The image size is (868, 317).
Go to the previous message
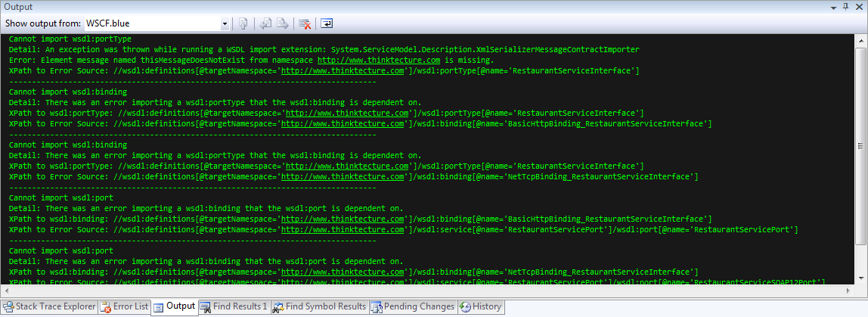click(x=265, y=23)
